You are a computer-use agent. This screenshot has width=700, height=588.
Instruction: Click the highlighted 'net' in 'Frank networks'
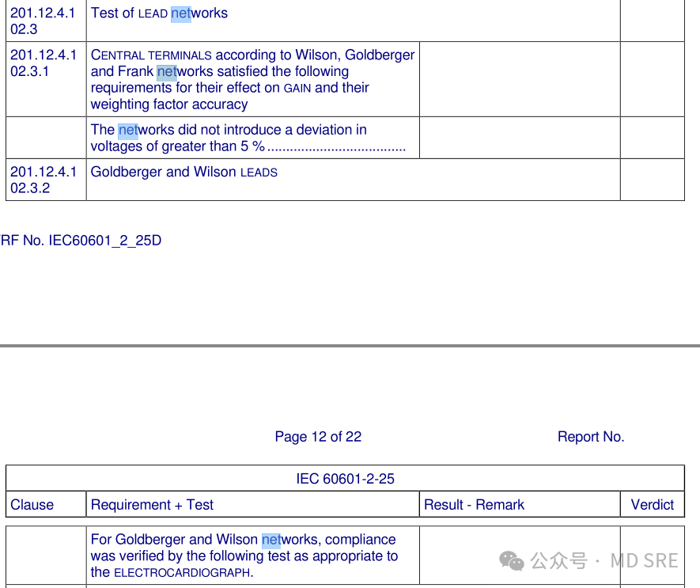(x=166, y=72)
